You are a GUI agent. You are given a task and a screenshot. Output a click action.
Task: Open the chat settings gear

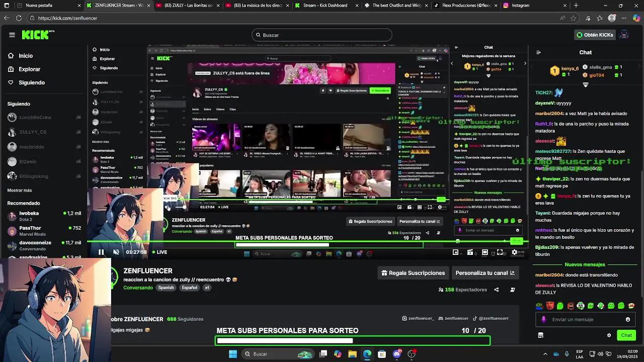coord(609,335)
